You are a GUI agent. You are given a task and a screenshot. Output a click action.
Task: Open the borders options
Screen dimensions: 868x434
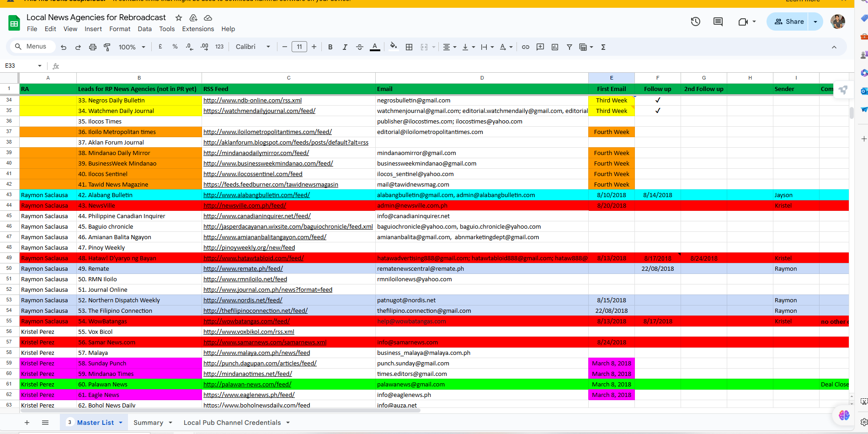pyautogui.click(x=409, y=47)
